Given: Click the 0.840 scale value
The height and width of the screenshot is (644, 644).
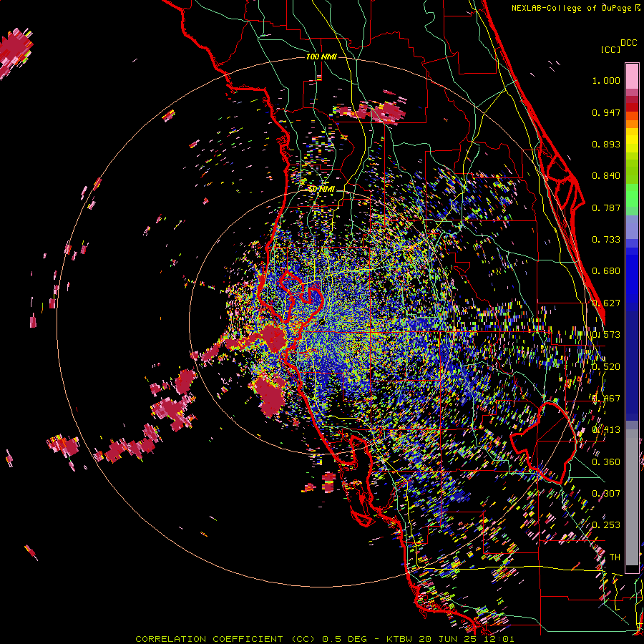Looking at the screenshot, I should point(606,176).
